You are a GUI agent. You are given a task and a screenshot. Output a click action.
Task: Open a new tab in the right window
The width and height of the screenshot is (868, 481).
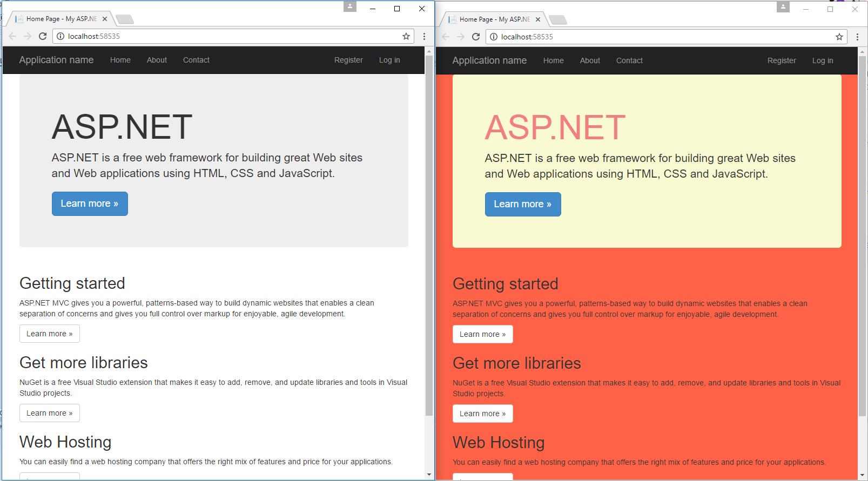[558, 20]
